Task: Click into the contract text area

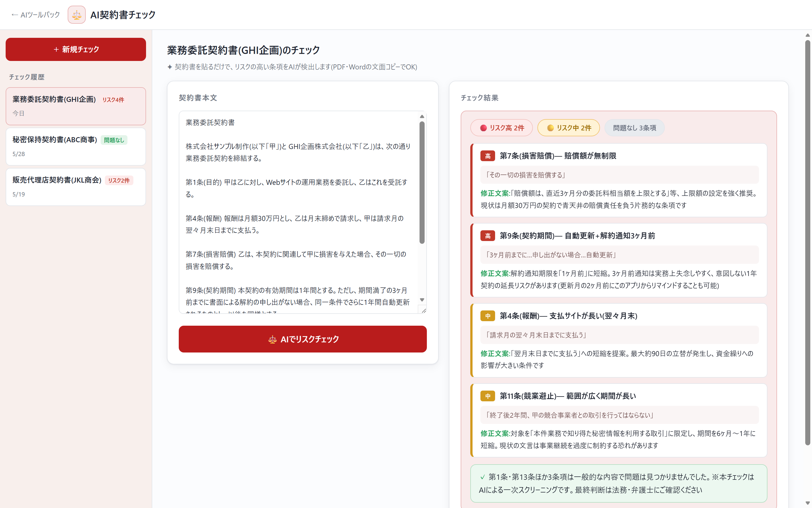Action: click(x=299, y=212)
